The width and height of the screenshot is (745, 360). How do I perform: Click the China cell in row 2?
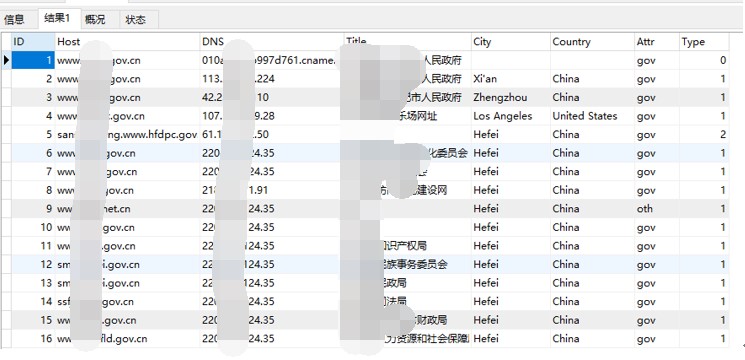[x=592, y=79]
